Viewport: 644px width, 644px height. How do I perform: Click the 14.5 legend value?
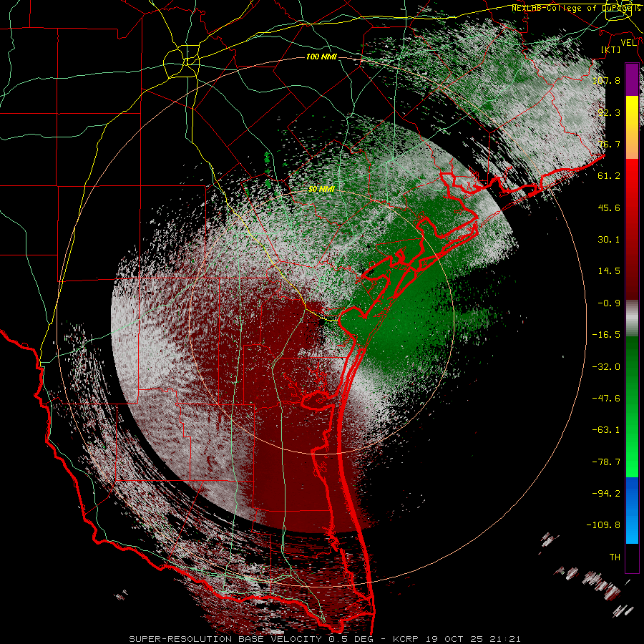pyautogui.click(x=609, y=271)
